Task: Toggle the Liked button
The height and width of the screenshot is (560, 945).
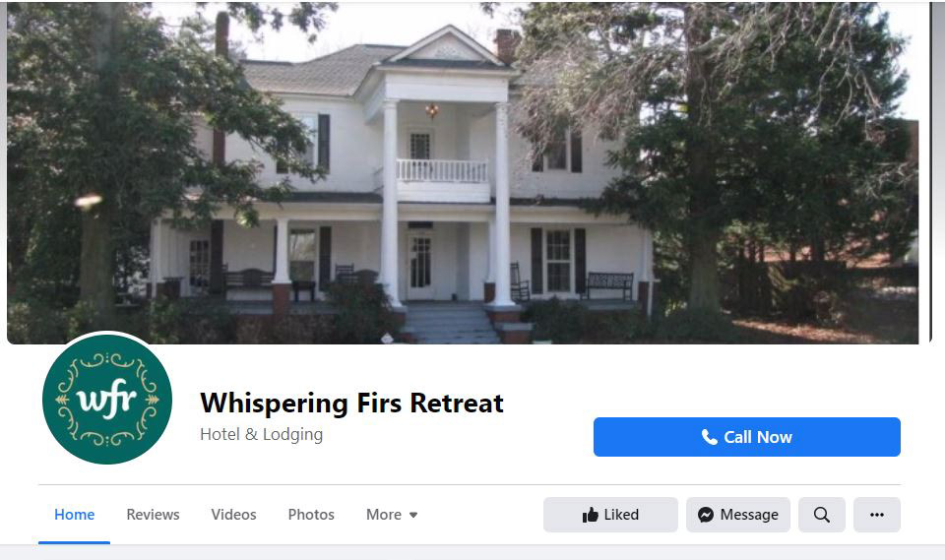Action: [610, 514]
